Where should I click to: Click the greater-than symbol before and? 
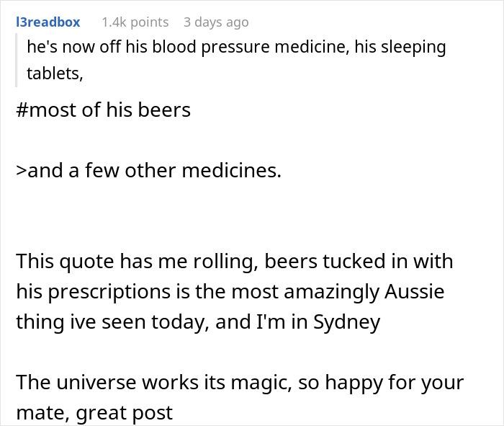(x=21, y=173)
